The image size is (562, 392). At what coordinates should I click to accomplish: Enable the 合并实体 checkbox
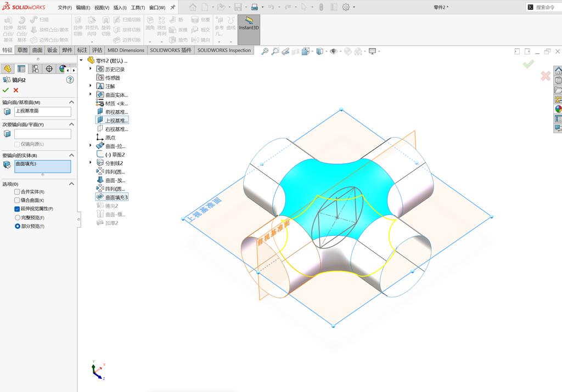click(17, 192)
